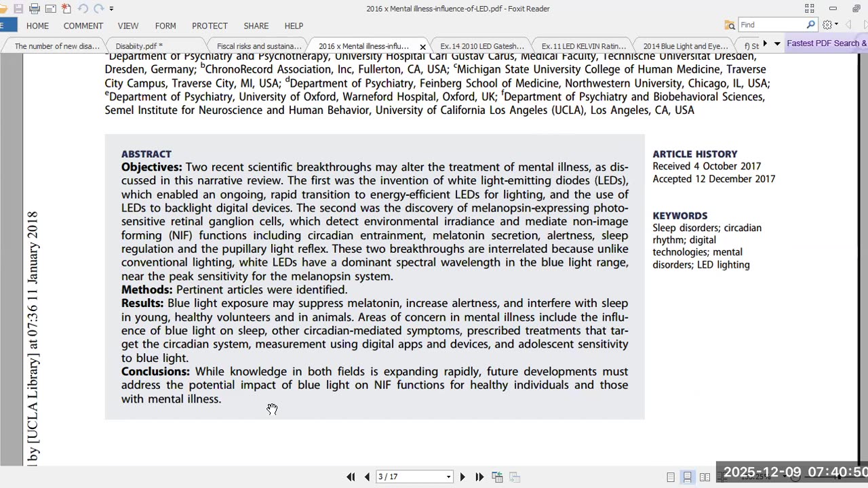The image size is (868, 488).
Task: Click the 'KEYWORDS' heading
Action: tap(679, 216)
